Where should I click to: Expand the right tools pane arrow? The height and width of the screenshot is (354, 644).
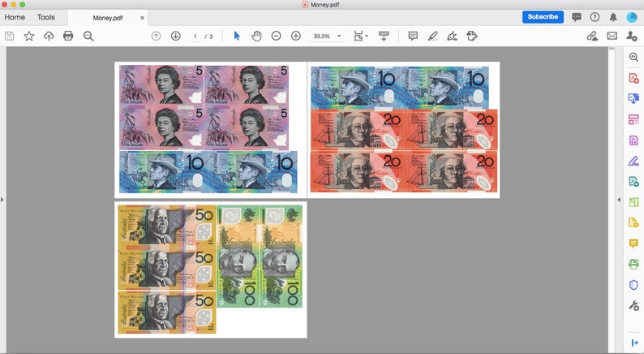tap(634, 343)
